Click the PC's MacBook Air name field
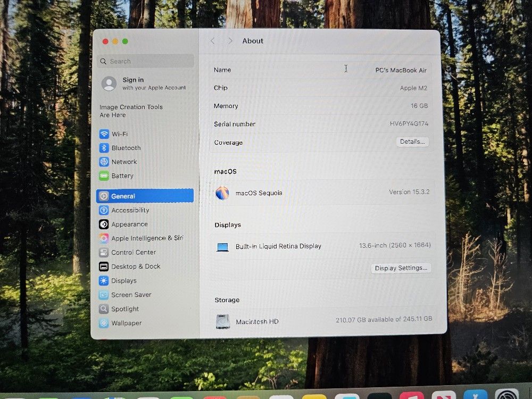 coord(401,70)
